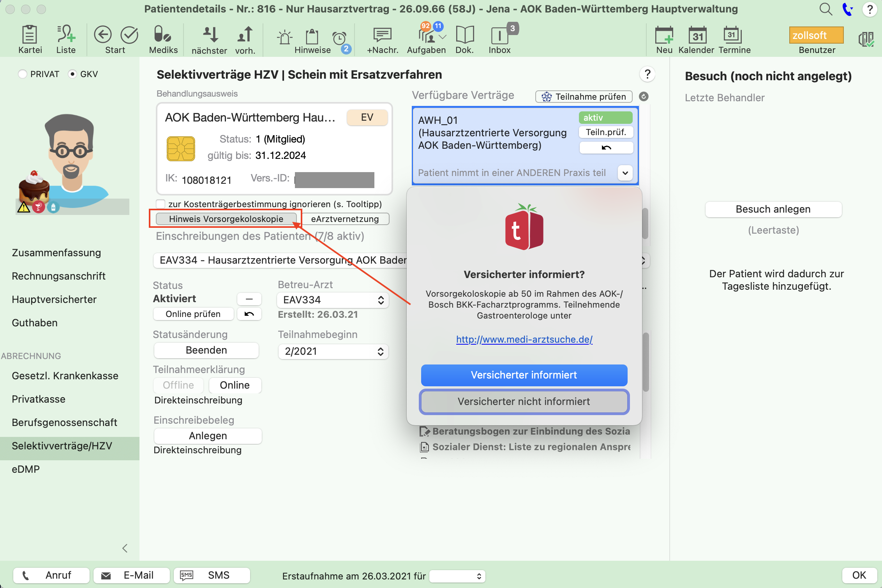The width and height of the screenshot is (882, 588).
Task: Click help button beside Selektivverträge heading
Action: [x=647, y=74]
